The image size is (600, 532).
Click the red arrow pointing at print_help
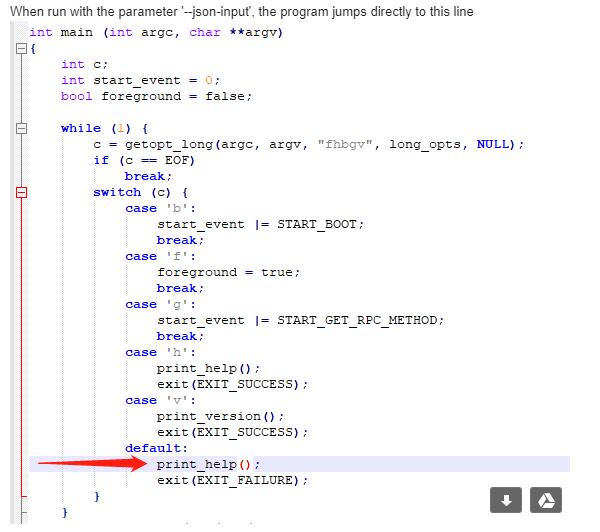(x=92, y=463)
